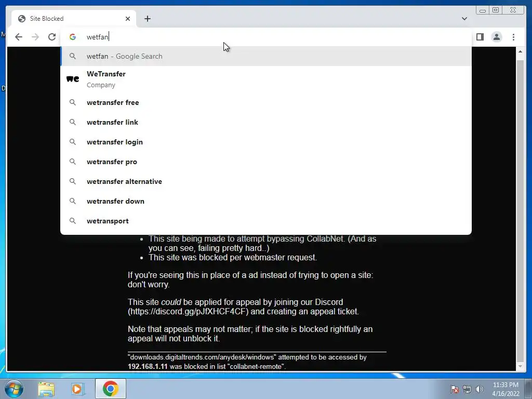532x399 pixels.
Task: Open the volume speaker tray icon
Action: pyautogui.click(x=479, y=389)
